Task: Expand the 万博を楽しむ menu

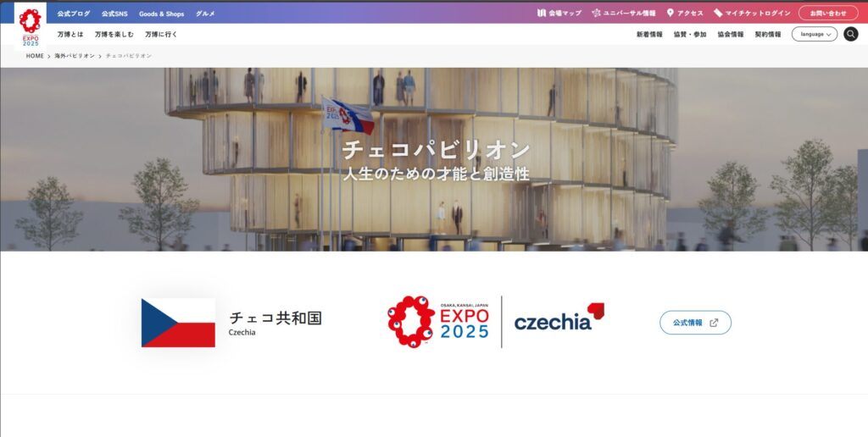Action: point(114,34)
